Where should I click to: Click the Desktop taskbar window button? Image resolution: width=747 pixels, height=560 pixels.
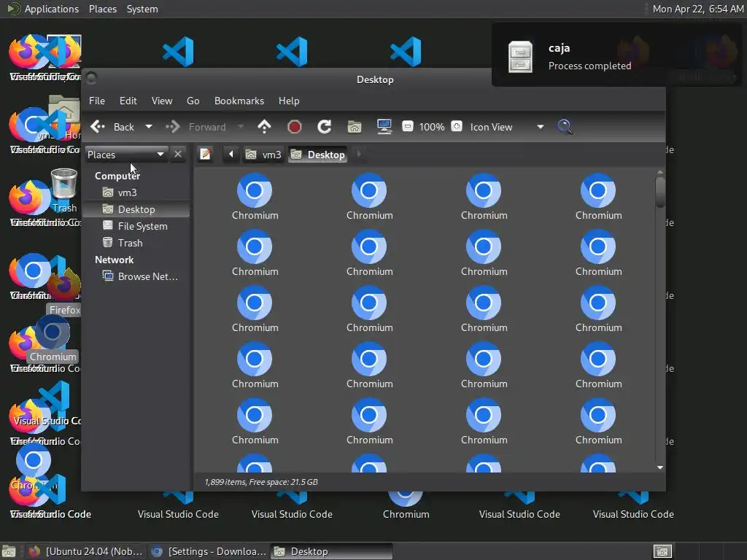[332, 551]
